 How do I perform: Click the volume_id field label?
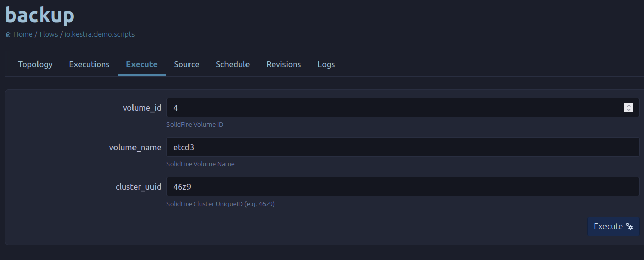(x=142, y=108)
